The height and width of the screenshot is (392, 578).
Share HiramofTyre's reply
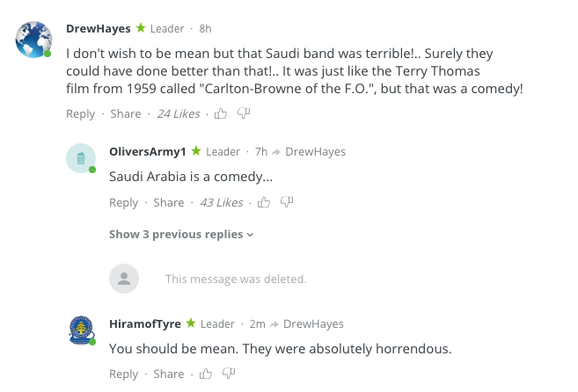tap(169, 374)
